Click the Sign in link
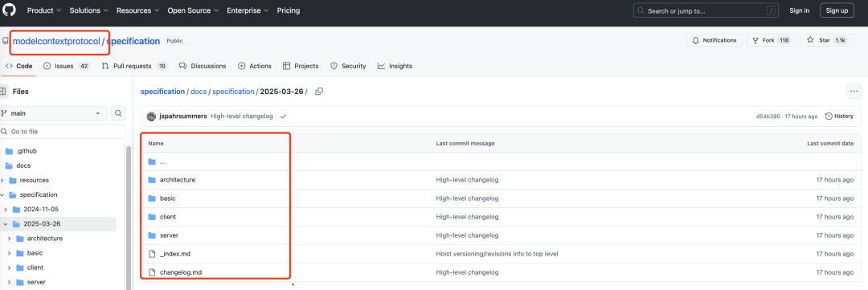Screen dimensions: 868x290 tap(800, 10)
